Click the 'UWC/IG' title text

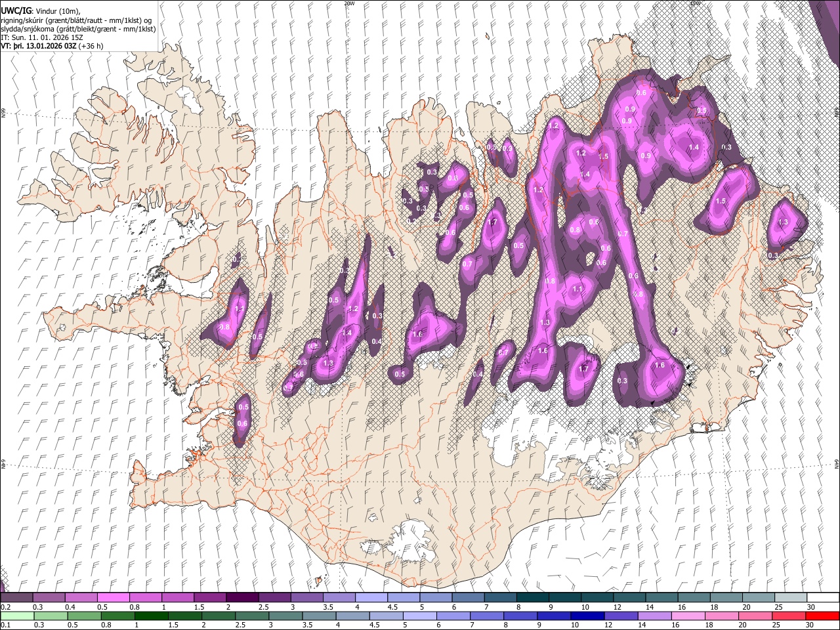point(16,11)
